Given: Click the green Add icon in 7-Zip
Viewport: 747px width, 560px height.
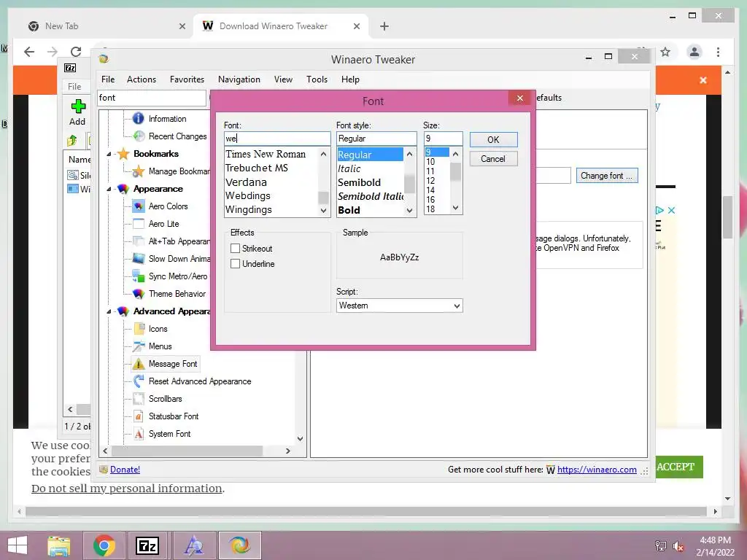Looking at the screenshot, I should click(x=78, y=106).
